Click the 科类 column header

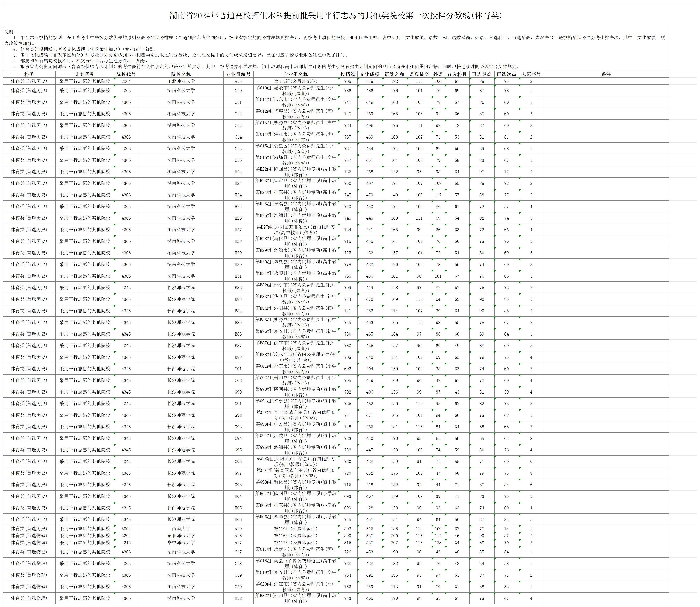(29, 74)
